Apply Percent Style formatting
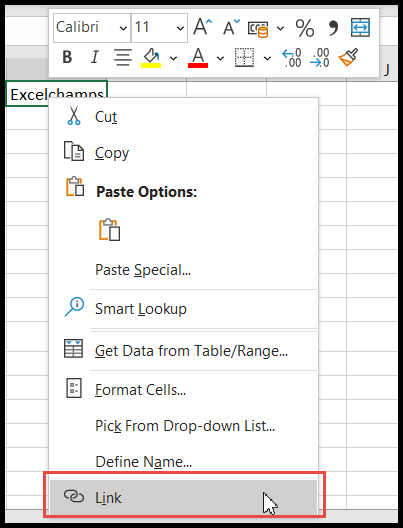This screenshot has width=403, height=528. tap(304, 28)
